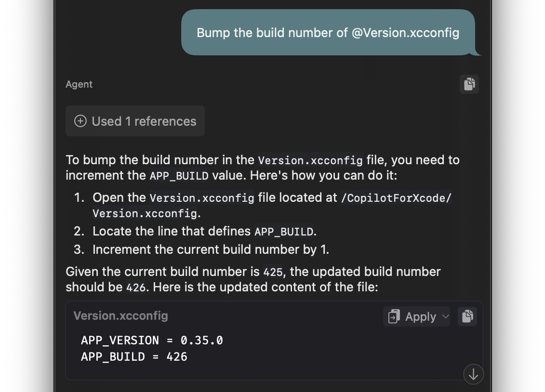Click the inline 426 in the paragraph text
Screen dimensions: 545x392
click(x=135, y=287)
